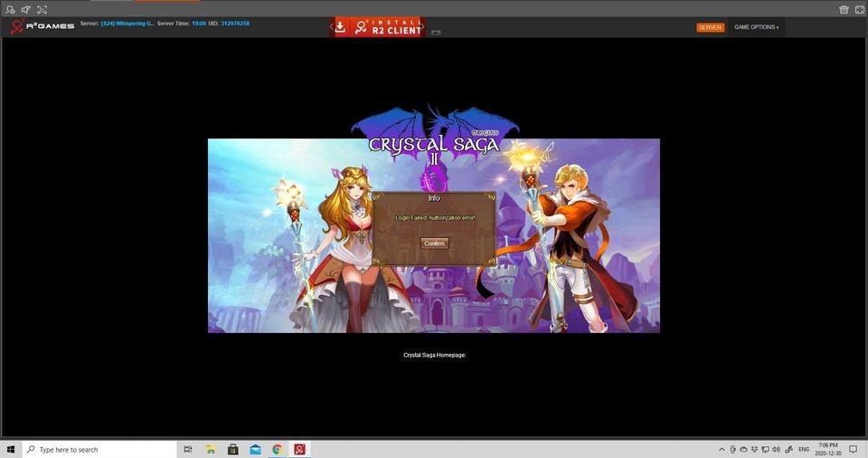This screenshot has height=458, width=868.
Task: Expand the system tray hidden icons chevron
Action: click(722, 449)
